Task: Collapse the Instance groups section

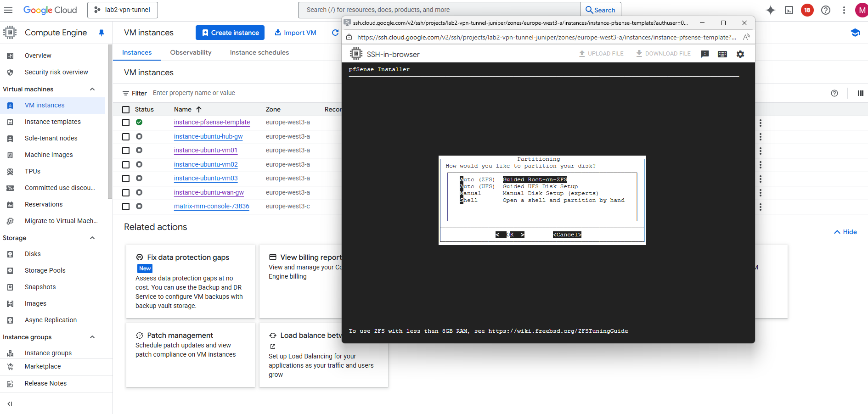Action: [92, 337]
